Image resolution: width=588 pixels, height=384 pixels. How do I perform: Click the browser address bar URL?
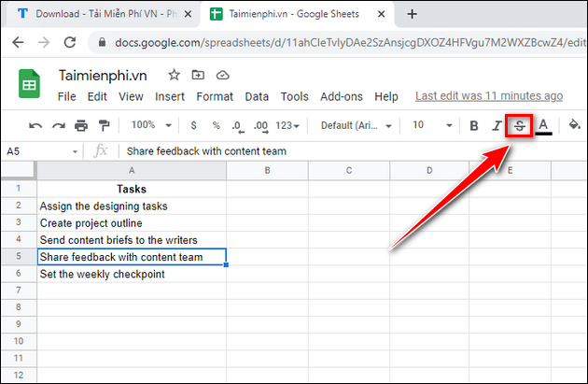click(x=349, y=42)
